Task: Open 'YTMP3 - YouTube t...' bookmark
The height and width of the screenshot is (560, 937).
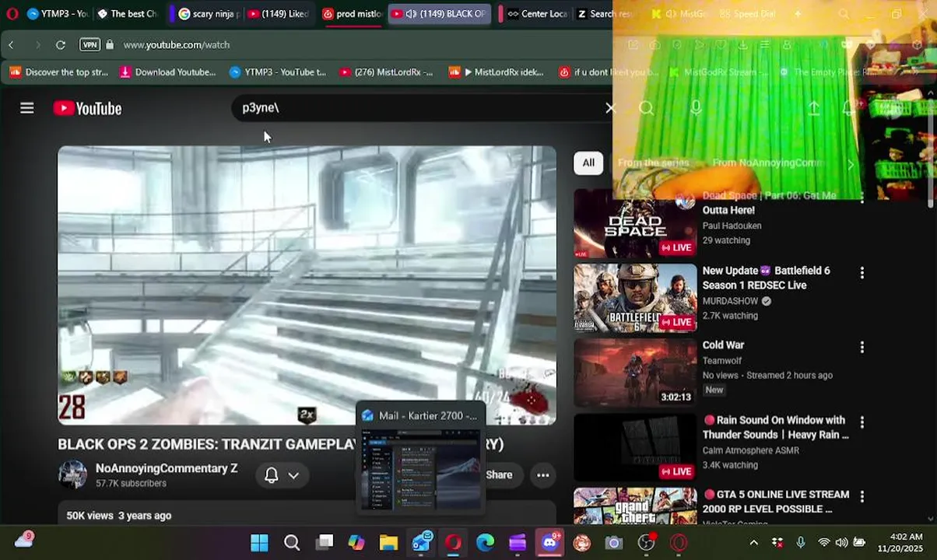Action: point(278,72)
